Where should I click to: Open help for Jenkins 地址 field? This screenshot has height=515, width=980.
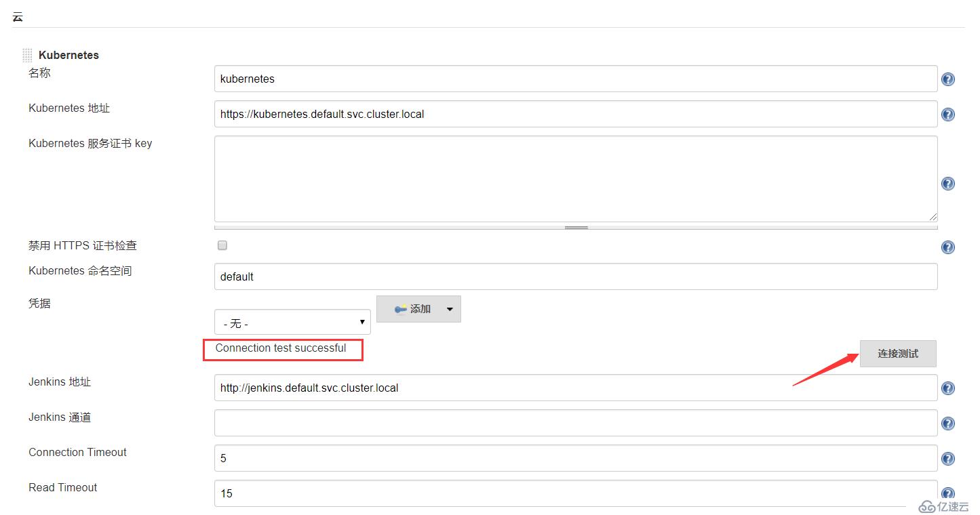(x=948, y=388)
